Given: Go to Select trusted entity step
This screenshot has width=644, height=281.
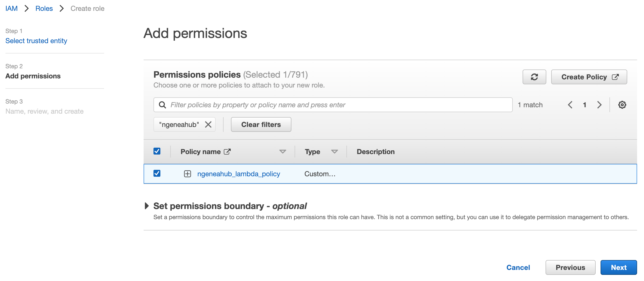Looking at the screenshot, I should pyautogui.click(x=36, y=40).
